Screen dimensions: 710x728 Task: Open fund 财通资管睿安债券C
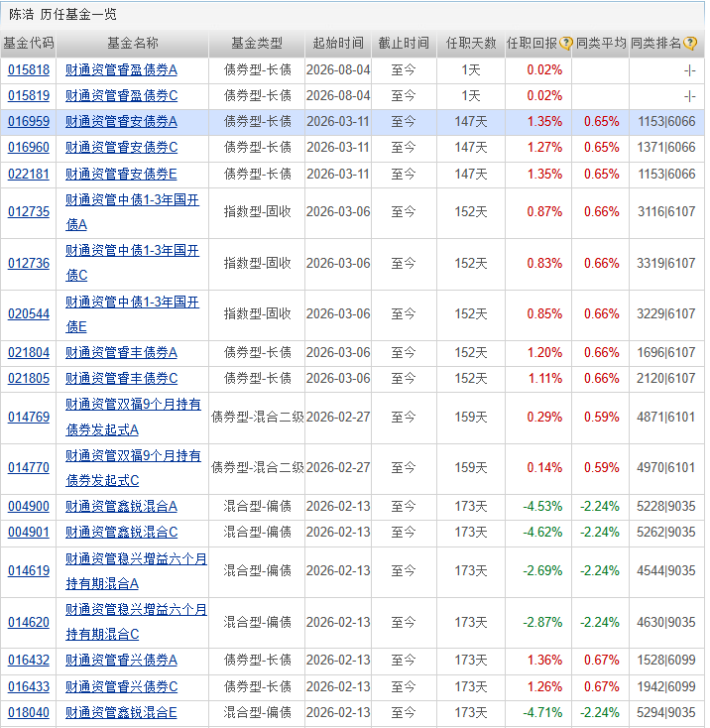tap(121, 148)
